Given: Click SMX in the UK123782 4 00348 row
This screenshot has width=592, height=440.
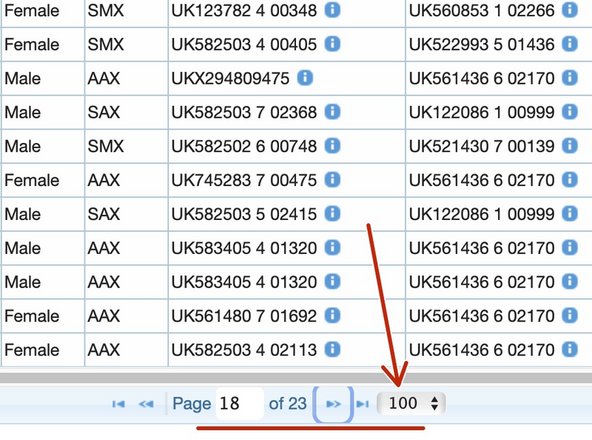Looking at the screenshot, I should 106,11.
